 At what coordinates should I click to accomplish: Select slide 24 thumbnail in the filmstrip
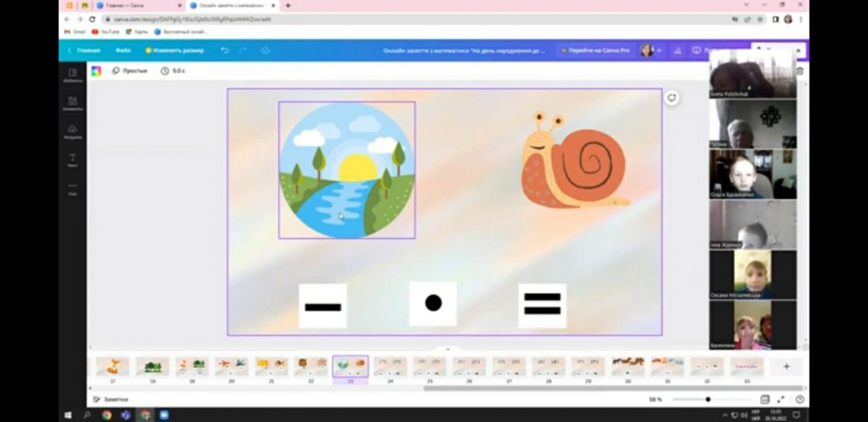[390, 366]
